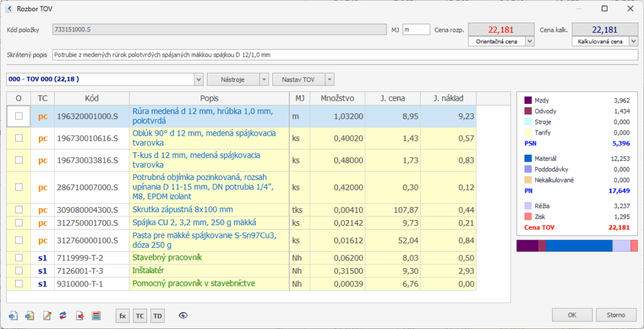Click the colored stripes icon in bottom toolbar
Viewport: 644px width, 329px height.
tap(96, 315)
